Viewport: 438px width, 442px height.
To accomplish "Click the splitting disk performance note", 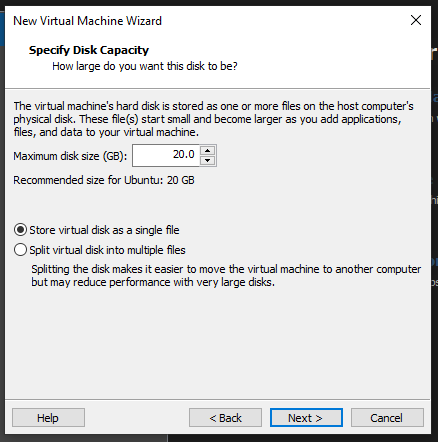I will [226, 276].
